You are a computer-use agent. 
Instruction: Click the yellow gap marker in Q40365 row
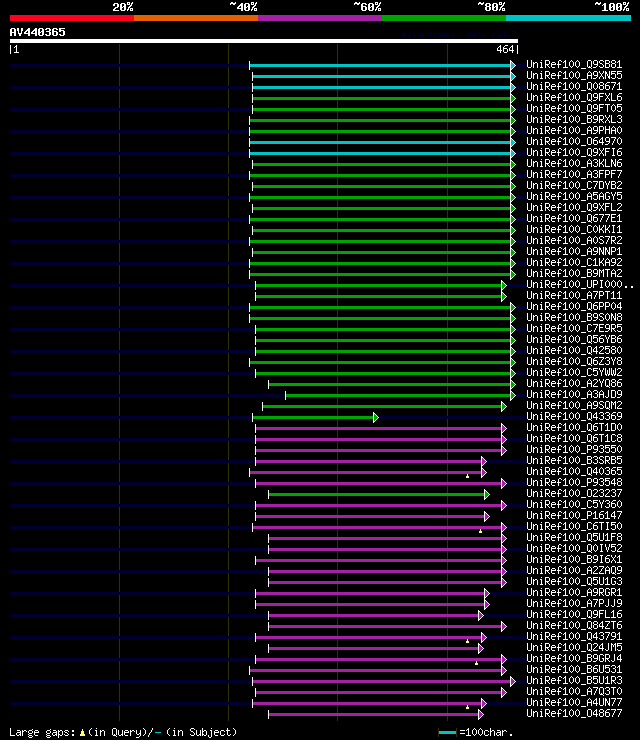468,476
